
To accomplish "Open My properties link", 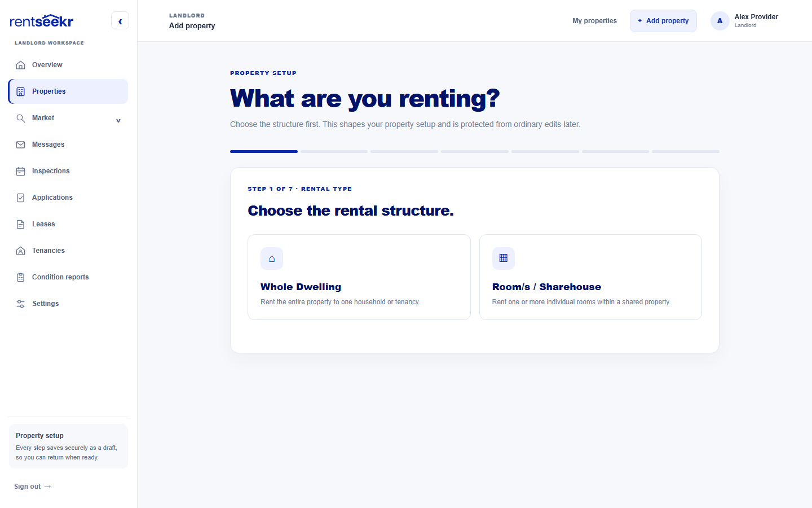I will coord(594,21).
